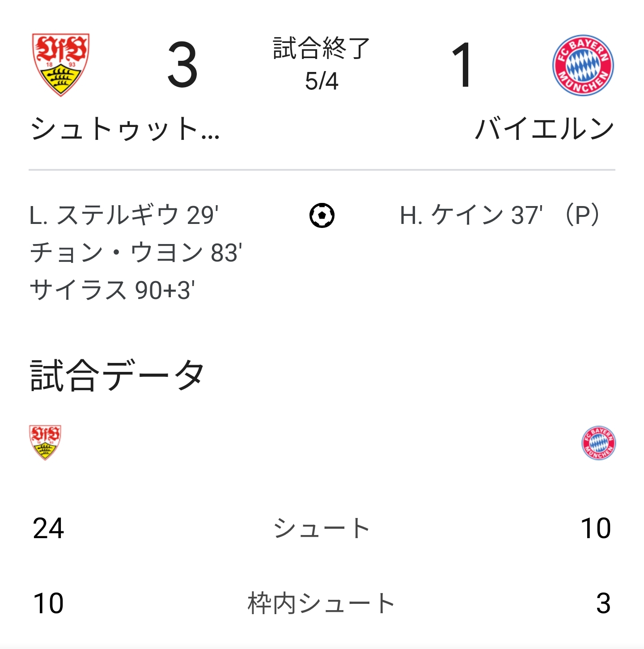Select scorer L. ステルギウ 29'
This screenshot has width=644, height=649.
click(x=124, y=215)
